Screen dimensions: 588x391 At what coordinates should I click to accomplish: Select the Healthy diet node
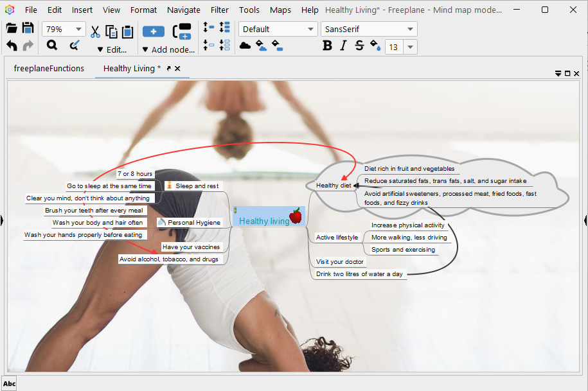point(334,185)
